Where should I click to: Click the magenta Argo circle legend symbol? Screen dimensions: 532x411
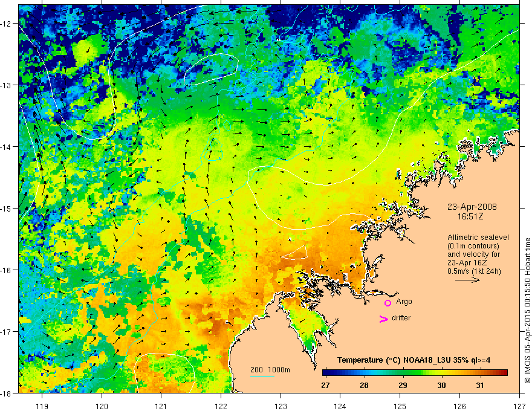point(388,303)
